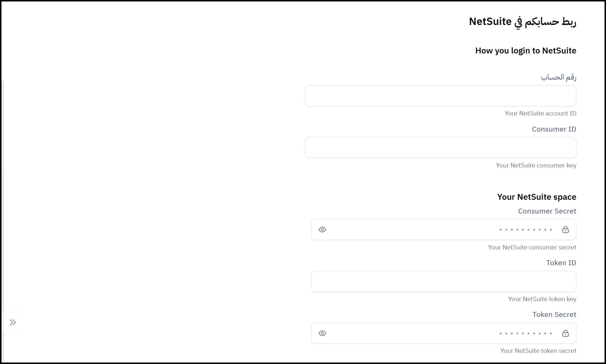
Task: Click the 'Your NetSuite account ID' helper text
Action: coord(540,113)
